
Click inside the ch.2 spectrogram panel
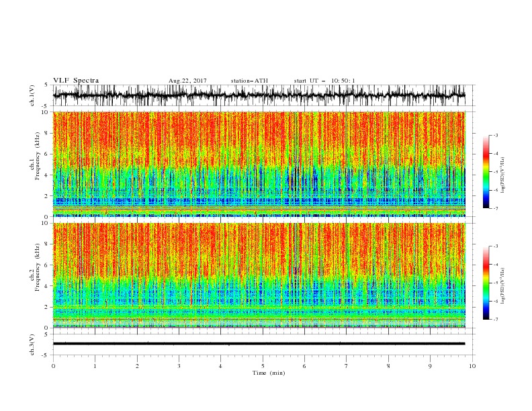pyautogui.click(x=259, y=275)
